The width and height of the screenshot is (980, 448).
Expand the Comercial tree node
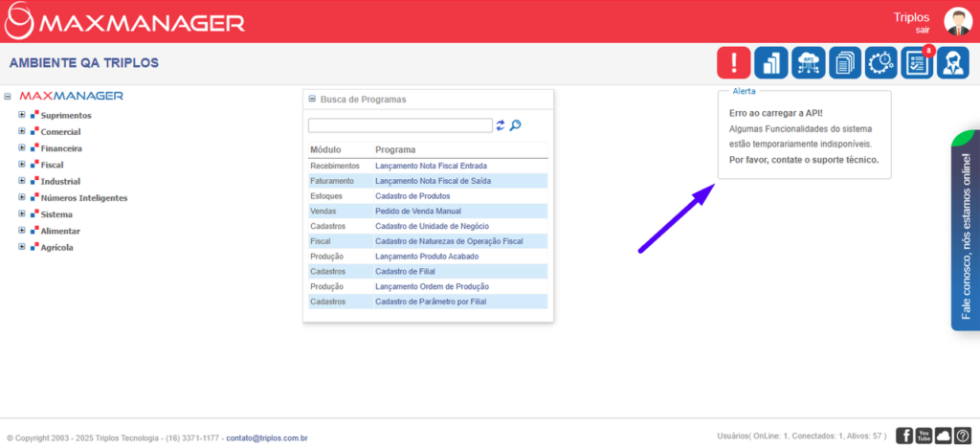[22, 131]
